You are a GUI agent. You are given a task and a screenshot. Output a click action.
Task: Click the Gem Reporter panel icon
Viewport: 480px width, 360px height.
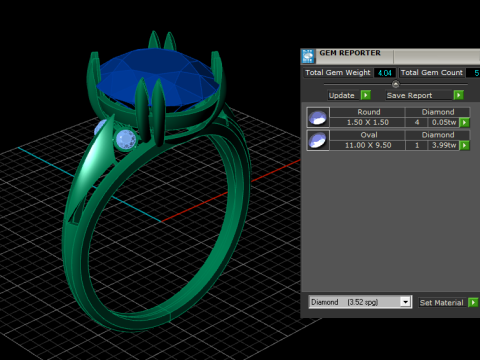[308, 56]
